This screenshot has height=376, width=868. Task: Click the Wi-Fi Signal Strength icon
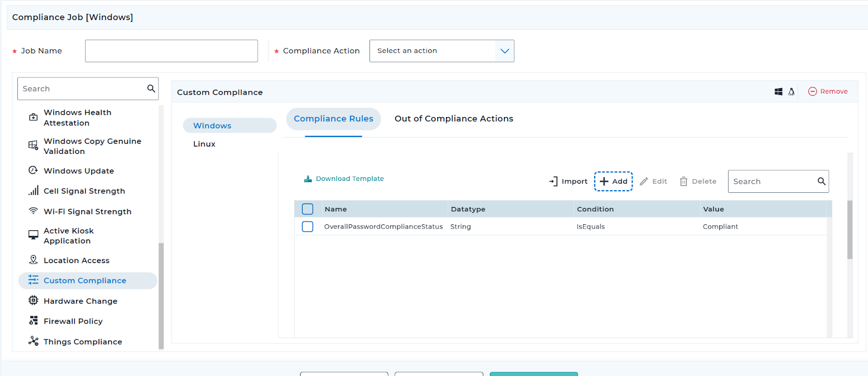click(33, 211)
